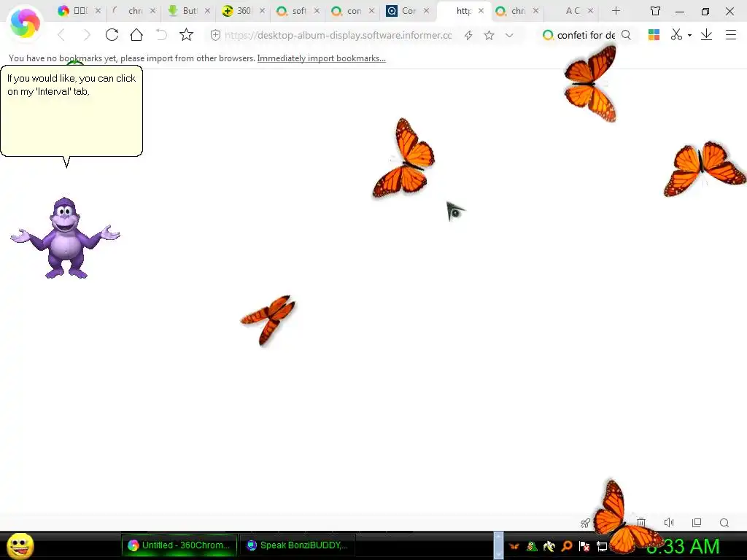Open the skin changer shirt icon
The height and width of the screenshot is (560, 747).
pos(656,10)
